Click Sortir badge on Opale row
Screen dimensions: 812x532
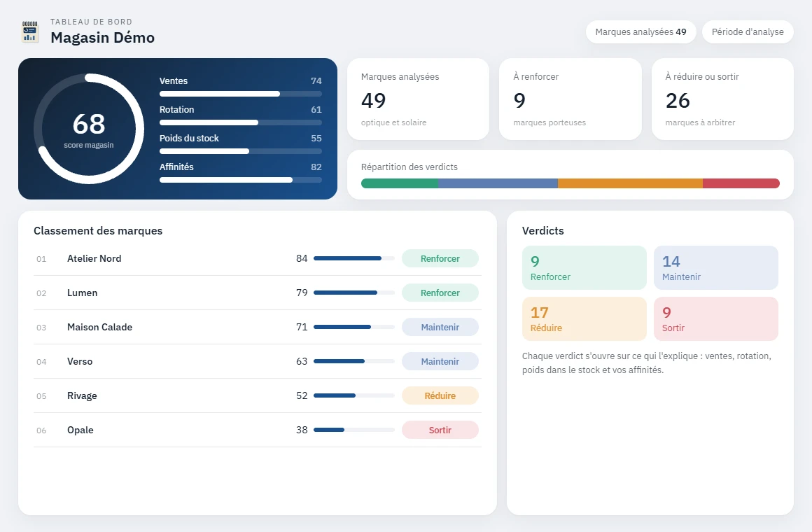pos(440,430)
